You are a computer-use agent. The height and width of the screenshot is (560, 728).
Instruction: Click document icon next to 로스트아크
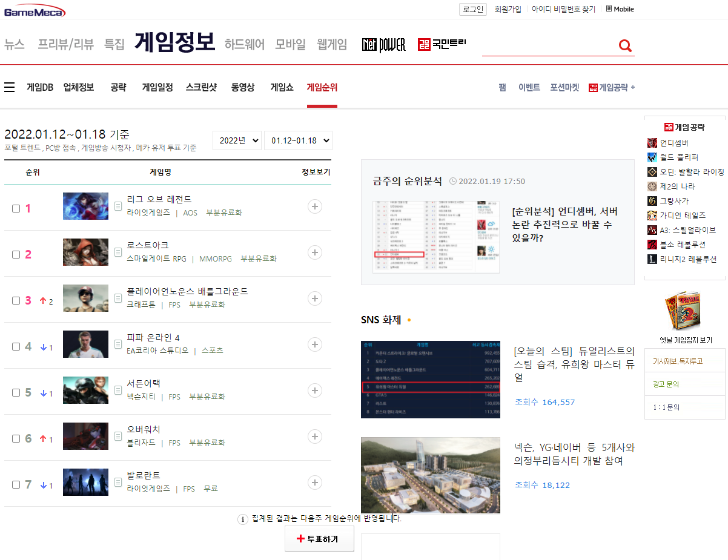(x=119, y=252)
